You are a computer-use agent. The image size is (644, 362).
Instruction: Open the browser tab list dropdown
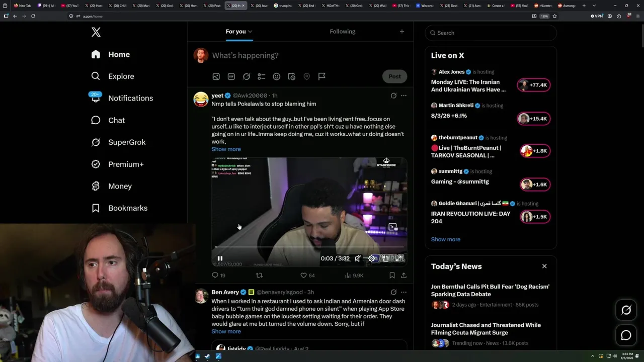pos(594,6)
